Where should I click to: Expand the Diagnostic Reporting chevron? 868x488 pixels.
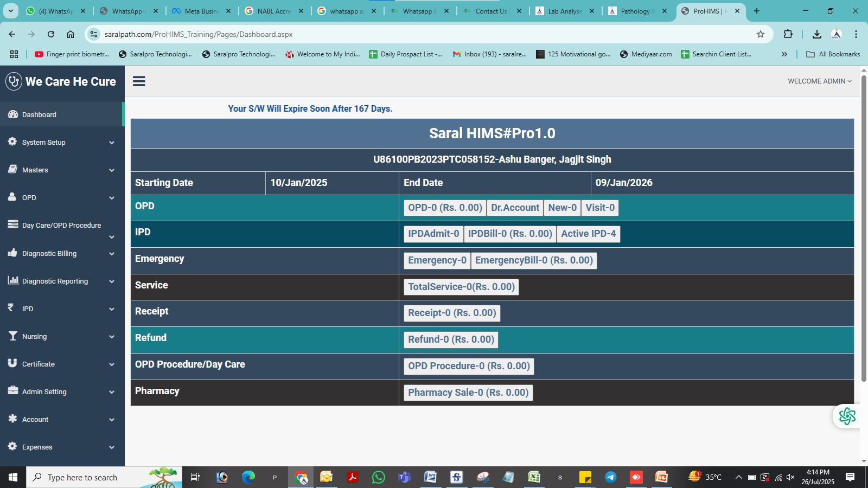[112, 281]
